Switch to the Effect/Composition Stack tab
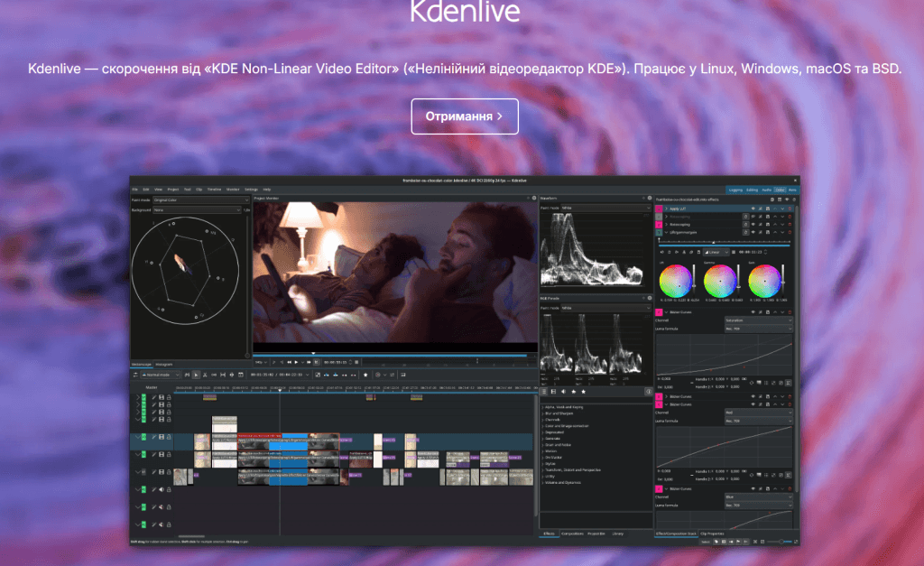Image resolution: width=924 pixels, height=566 pixels. (676, 534)
